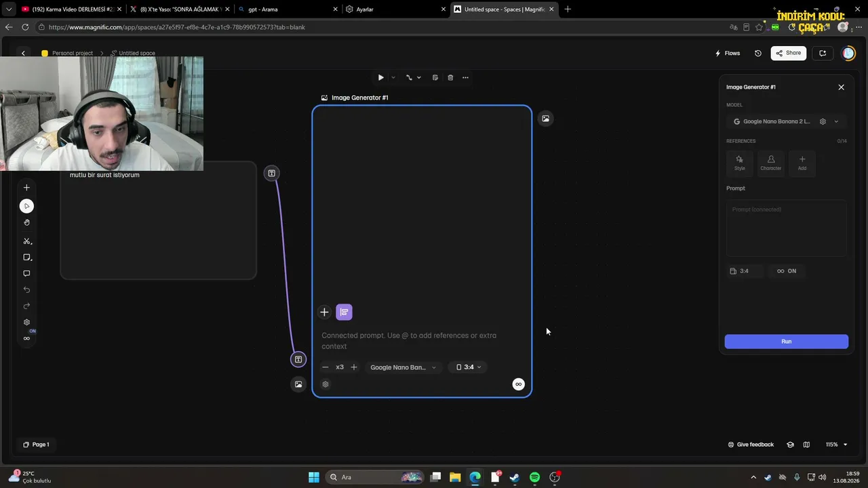Click the blue Run button
This screenshot has height=488, width=868.
pyautogui.click(x=787, y=342)
